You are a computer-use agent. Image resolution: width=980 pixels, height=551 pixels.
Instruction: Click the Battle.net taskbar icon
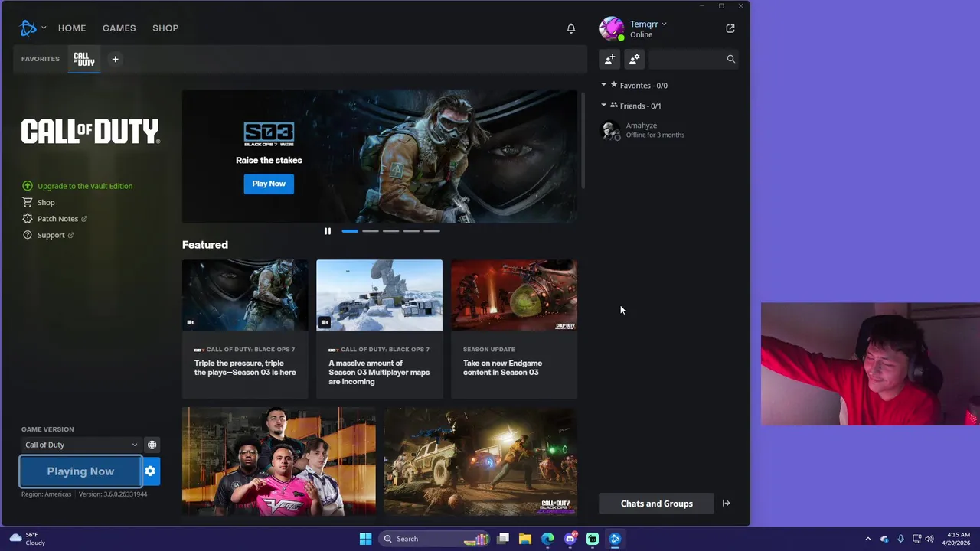pyautogui.click(x=615, y=539)
